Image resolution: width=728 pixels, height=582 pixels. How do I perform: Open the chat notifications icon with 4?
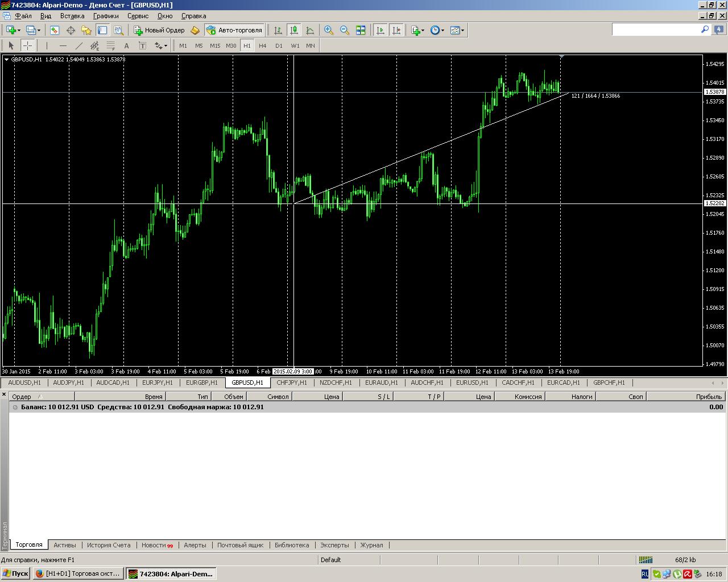718,30
